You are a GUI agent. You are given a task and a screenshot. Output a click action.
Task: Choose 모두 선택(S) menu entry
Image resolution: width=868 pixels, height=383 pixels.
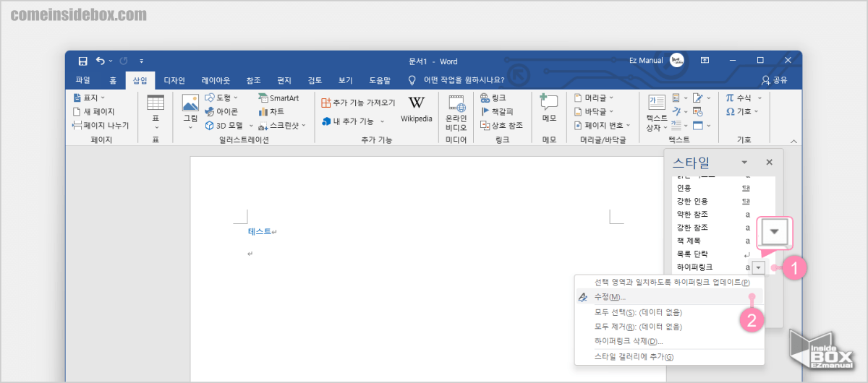(x=669, y=312)
